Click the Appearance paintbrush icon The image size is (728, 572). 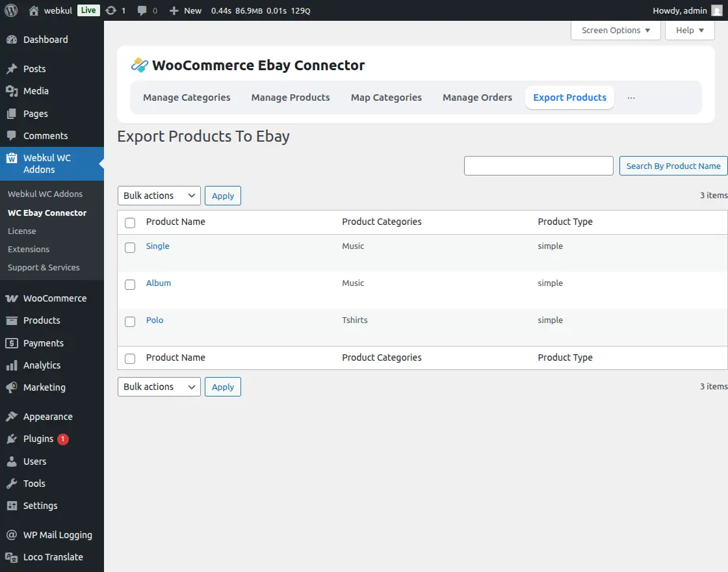coord(12,417)
